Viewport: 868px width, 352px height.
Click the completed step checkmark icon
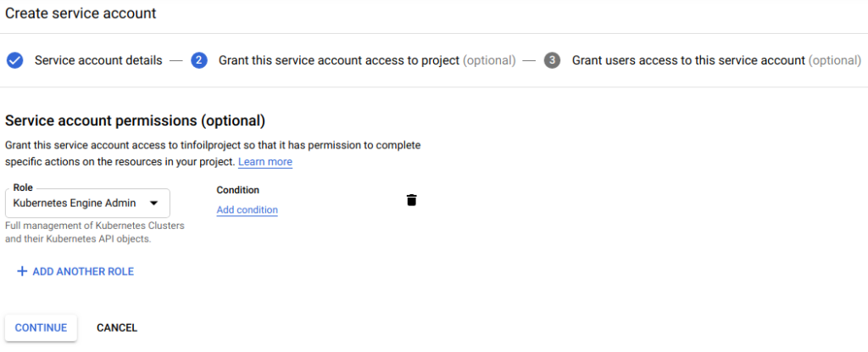tap(14, 60)
